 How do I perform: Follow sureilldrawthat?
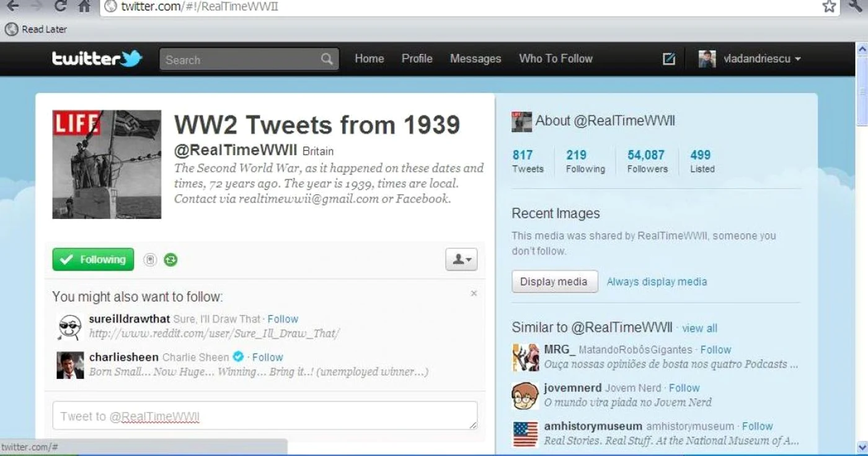click(283, 319)
